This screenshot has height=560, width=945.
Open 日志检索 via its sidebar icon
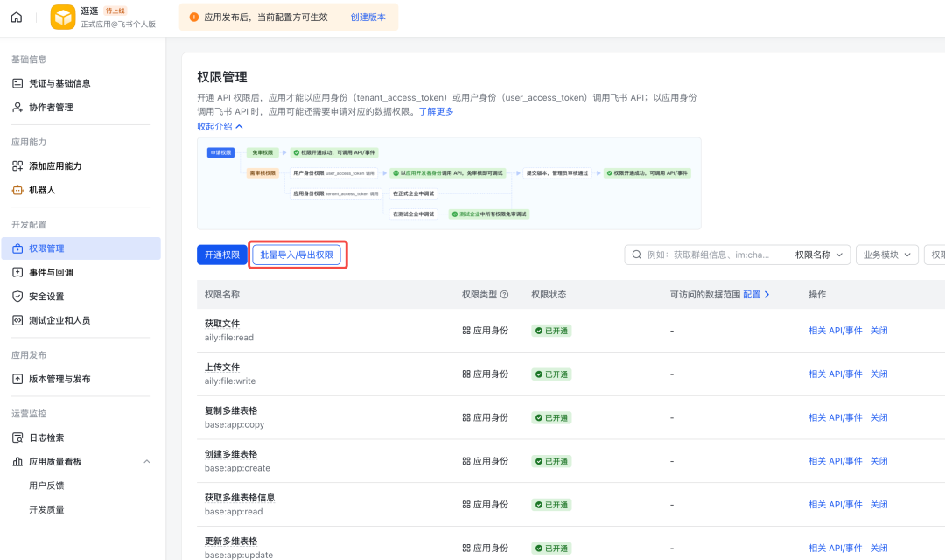click(18, 437)
